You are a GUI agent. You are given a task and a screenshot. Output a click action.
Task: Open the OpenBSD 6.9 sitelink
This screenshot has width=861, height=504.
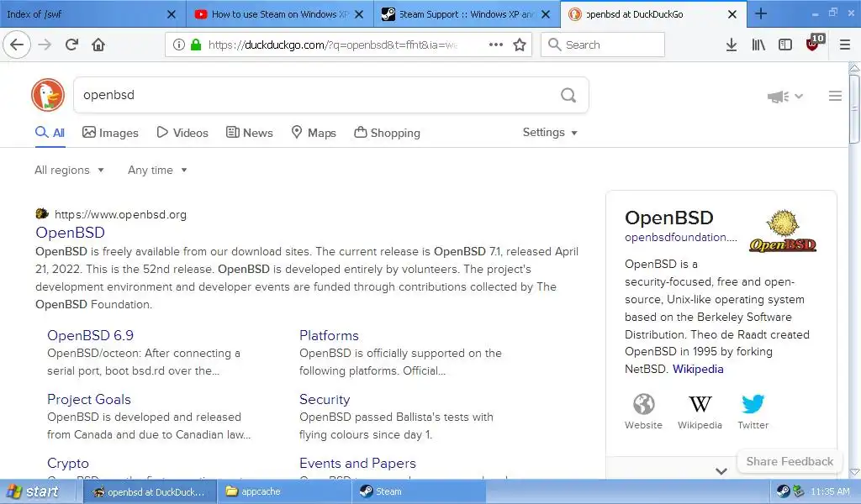coord(91,336)
